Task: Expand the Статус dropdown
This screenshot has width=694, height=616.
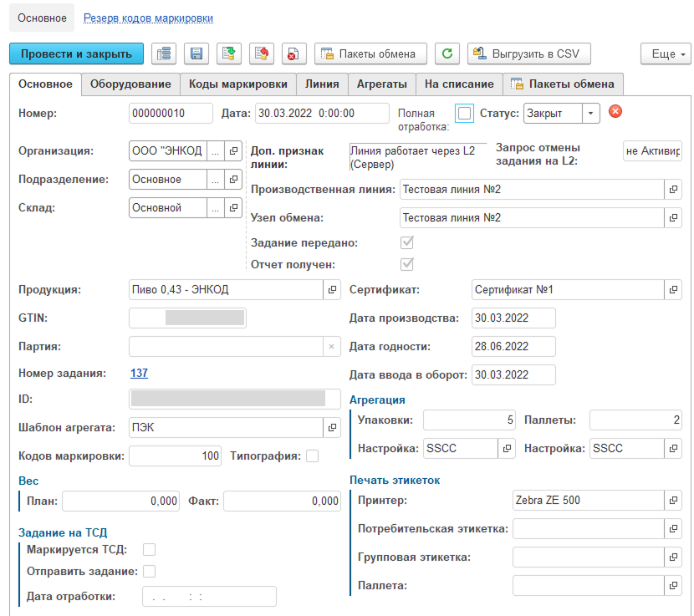Action: click(590, 113)
